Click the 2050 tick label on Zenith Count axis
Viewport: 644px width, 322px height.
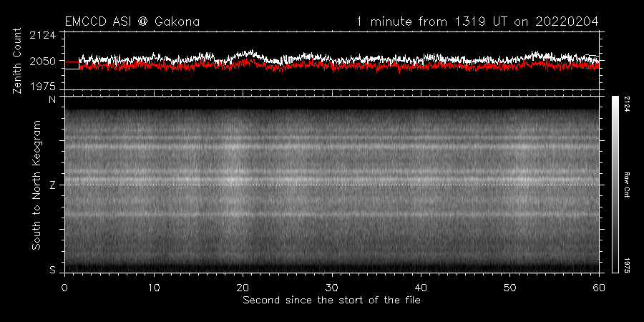point(43,62)
